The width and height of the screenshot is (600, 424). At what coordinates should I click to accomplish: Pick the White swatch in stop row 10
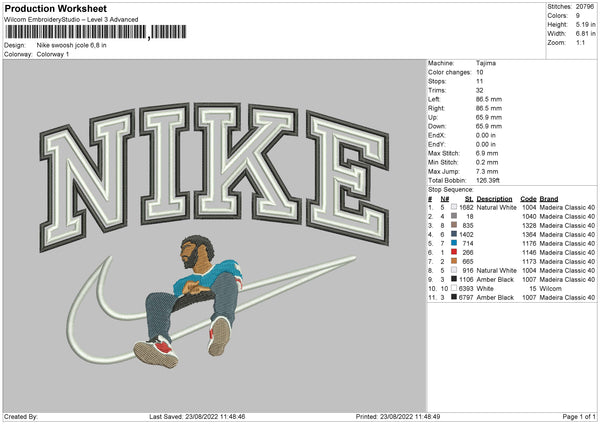[454, 288]
